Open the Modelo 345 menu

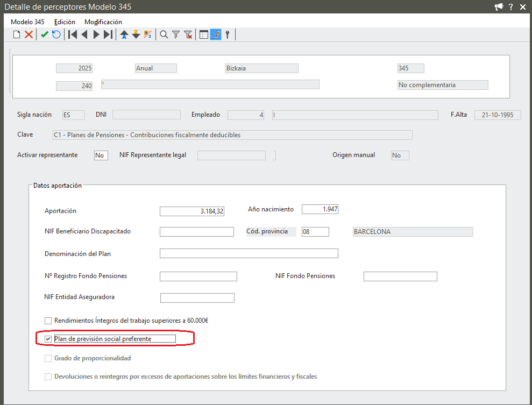coord(27,22)
